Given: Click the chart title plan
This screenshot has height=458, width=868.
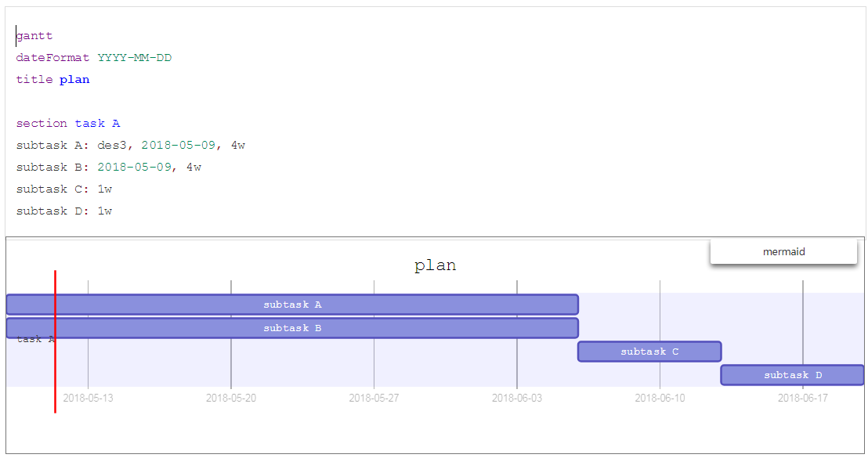Looking at the screenshot, I should tap(434, 265).
